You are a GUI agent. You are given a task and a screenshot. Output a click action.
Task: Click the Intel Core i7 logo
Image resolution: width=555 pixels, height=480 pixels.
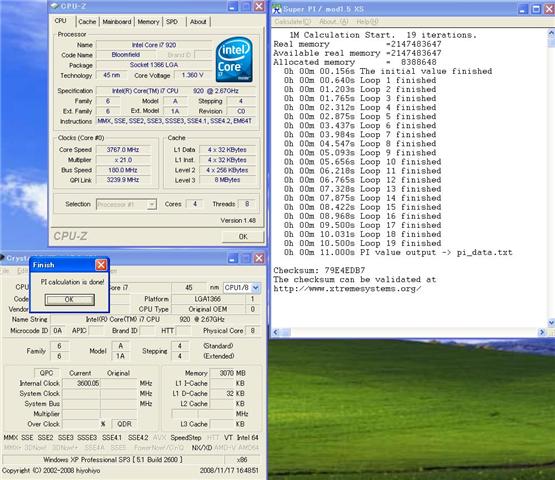coord(234,59)
